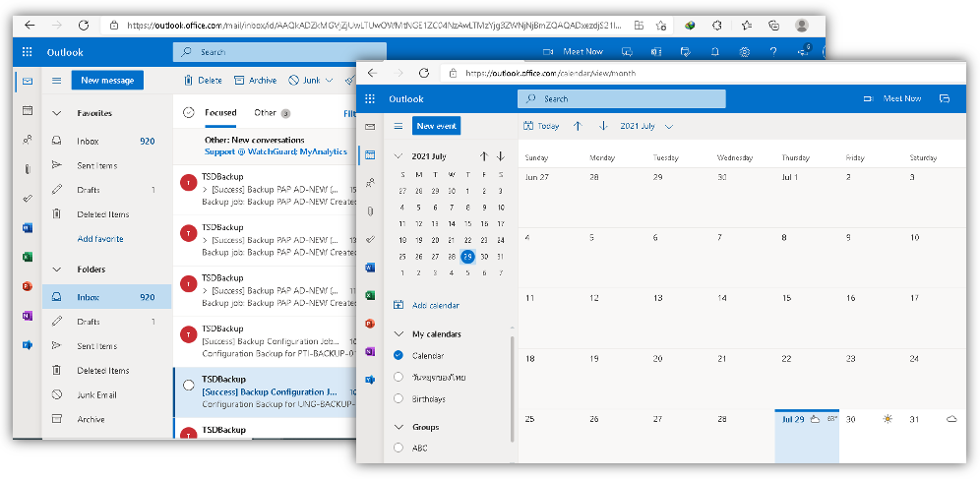Screen dimensions: 980x479
Task: Collapse the Folders section
Action: coord(57,269)
